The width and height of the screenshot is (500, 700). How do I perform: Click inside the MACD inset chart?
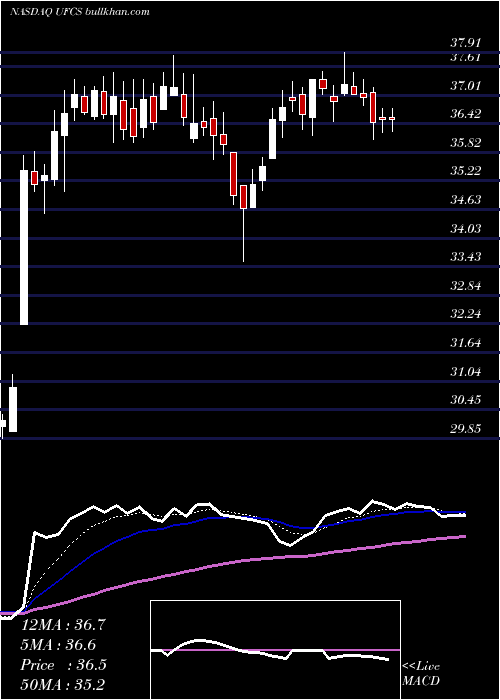click(x=275, y=650)
